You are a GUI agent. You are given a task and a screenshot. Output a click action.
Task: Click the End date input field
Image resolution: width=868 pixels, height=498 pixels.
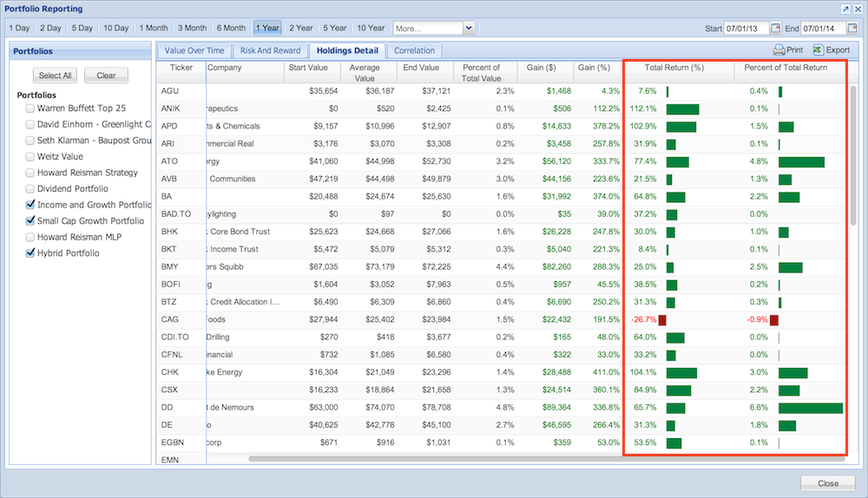pos(824,29)
